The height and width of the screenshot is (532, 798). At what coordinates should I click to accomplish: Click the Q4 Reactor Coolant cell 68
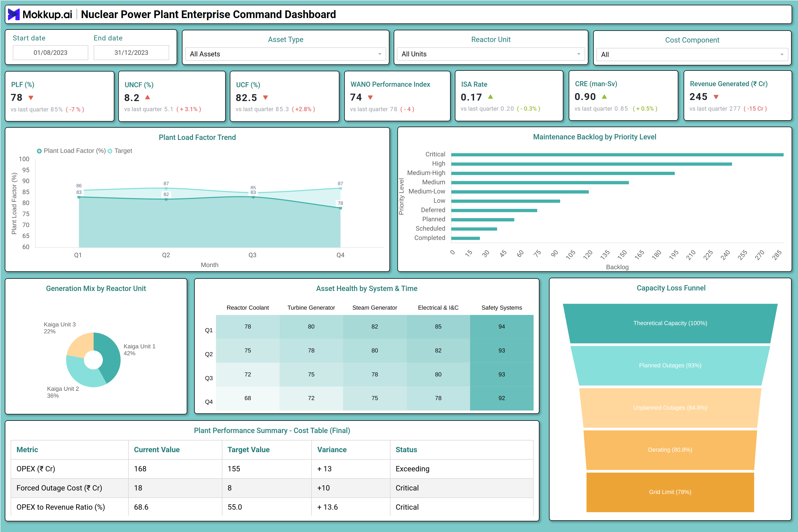[248, 398]
